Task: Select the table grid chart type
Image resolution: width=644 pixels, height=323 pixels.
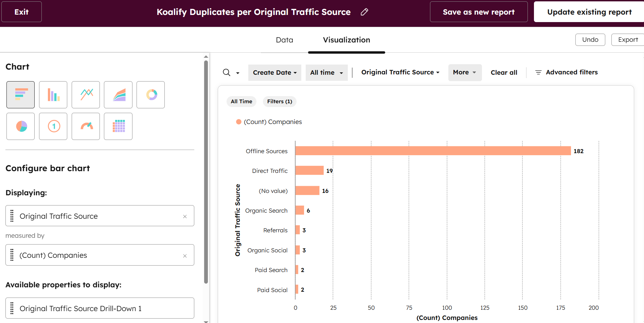Action: pos(118,126)
